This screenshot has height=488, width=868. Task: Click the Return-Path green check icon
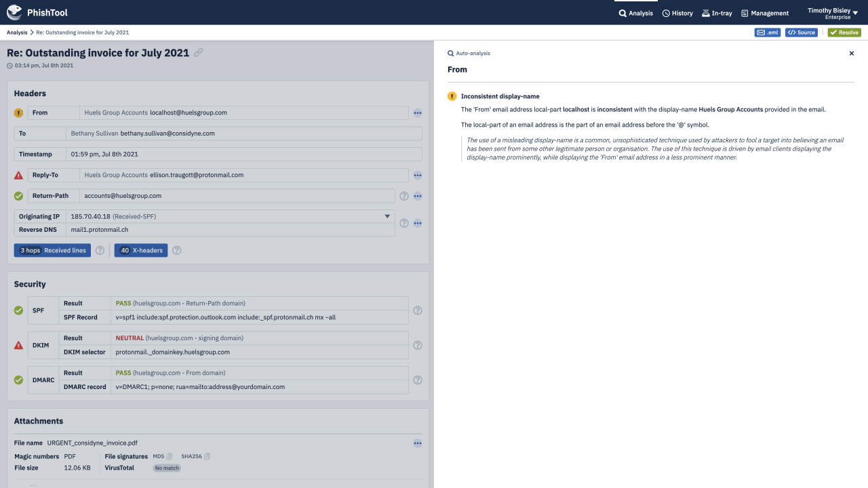coord(18,196)
